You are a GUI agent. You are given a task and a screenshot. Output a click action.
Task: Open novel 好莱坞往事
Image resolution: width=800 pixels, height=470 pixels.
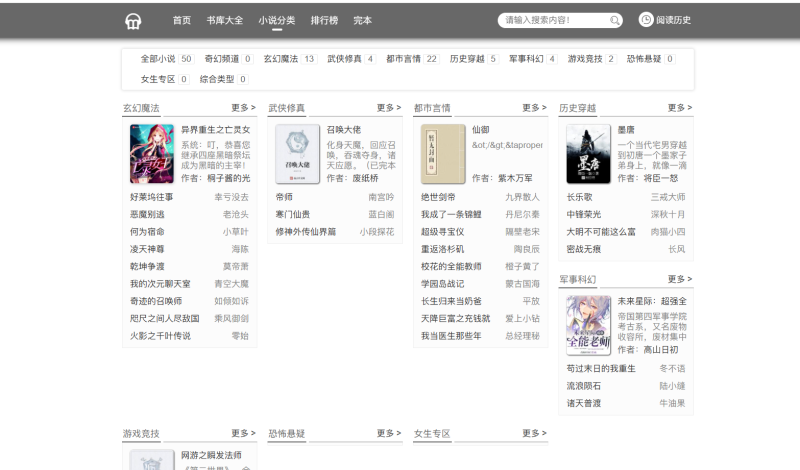152,197
